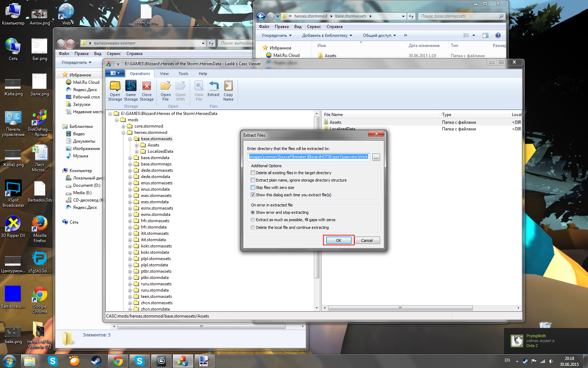Click Help icon in base.stormassets Explorer
588x368 pixels.
pyautogui.click(x=498, y=35)
